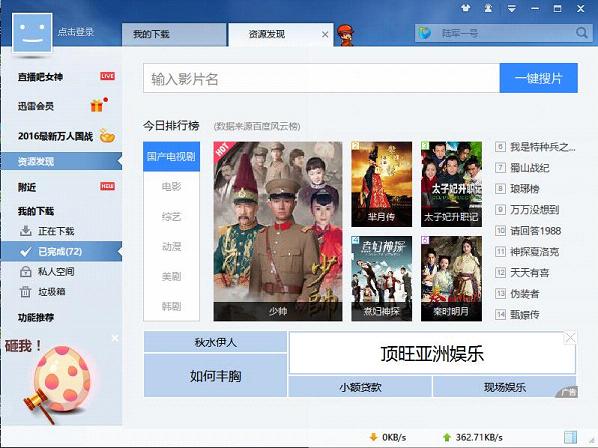Open the 少帅 drama poster
This screenshot has width=598, height=448.
pos(278,231)
